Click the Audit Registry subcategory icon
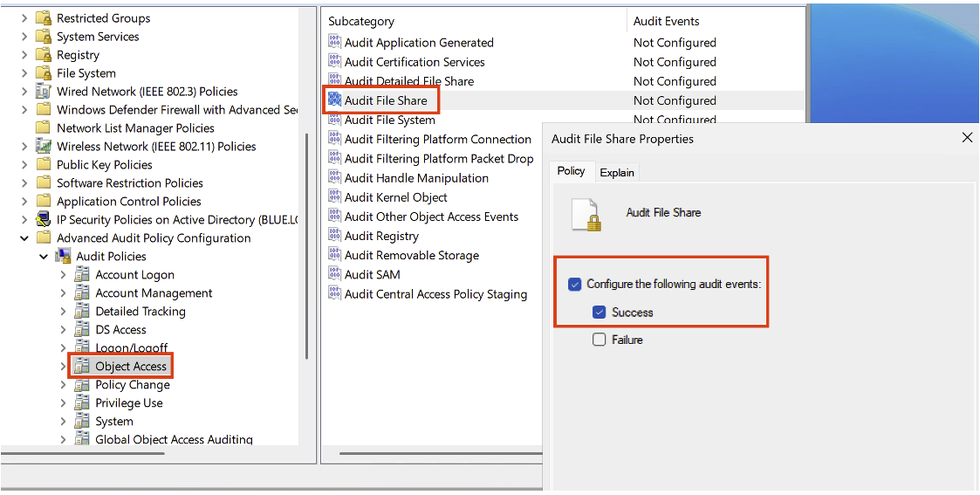 (x=335, y=236)
